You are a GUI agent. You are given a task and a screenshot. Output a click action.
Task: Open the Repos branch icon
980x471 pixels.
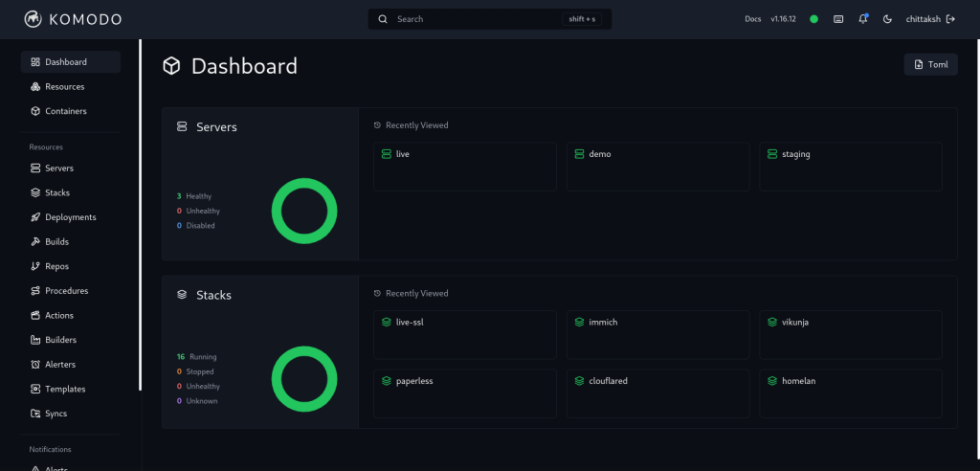coord(35,266)
